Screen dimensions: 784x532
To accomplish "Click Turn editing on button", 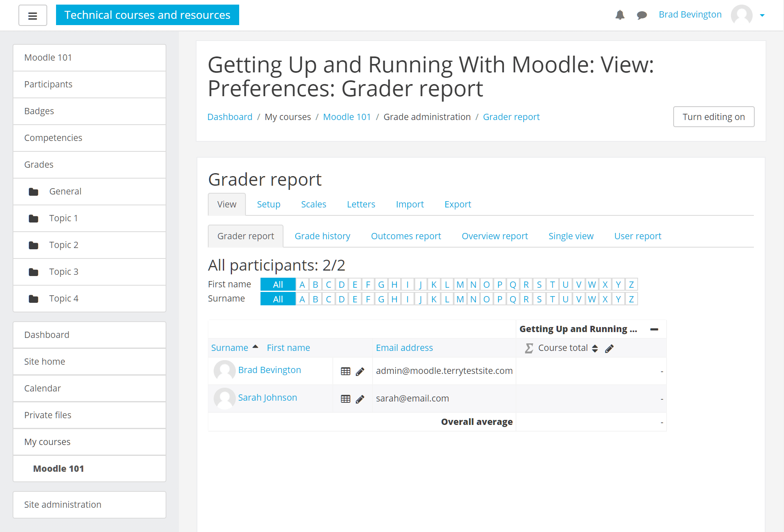I will click(x=713, y=117).
